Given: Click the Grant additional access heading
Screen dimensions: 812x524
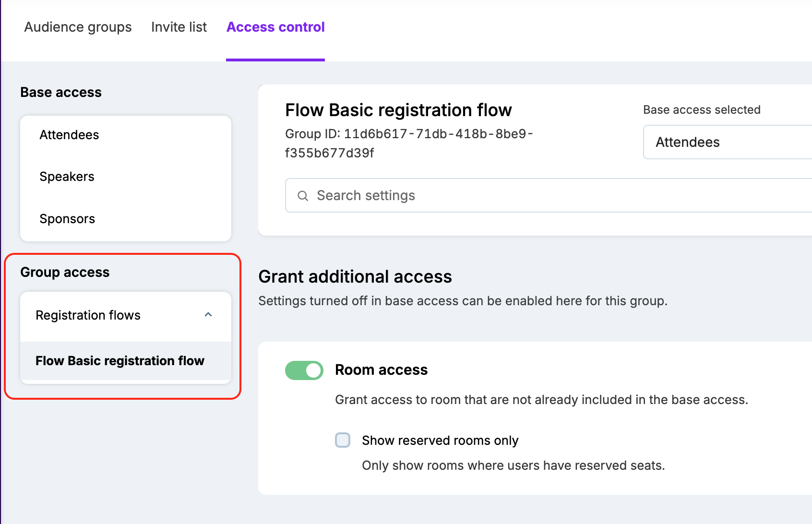Looking at the screenshot, I should pyautogui.click(x=355, y=277).
